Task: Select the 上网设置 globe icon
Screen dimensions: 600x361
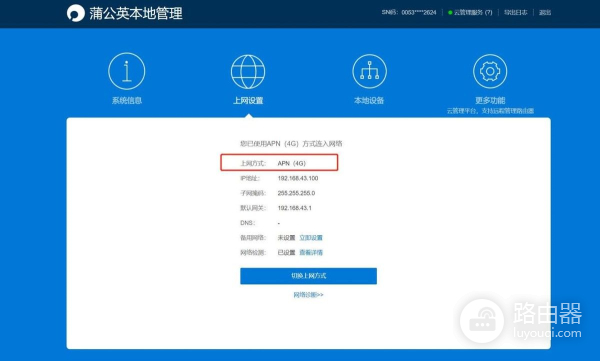Action: pos(248,72)
